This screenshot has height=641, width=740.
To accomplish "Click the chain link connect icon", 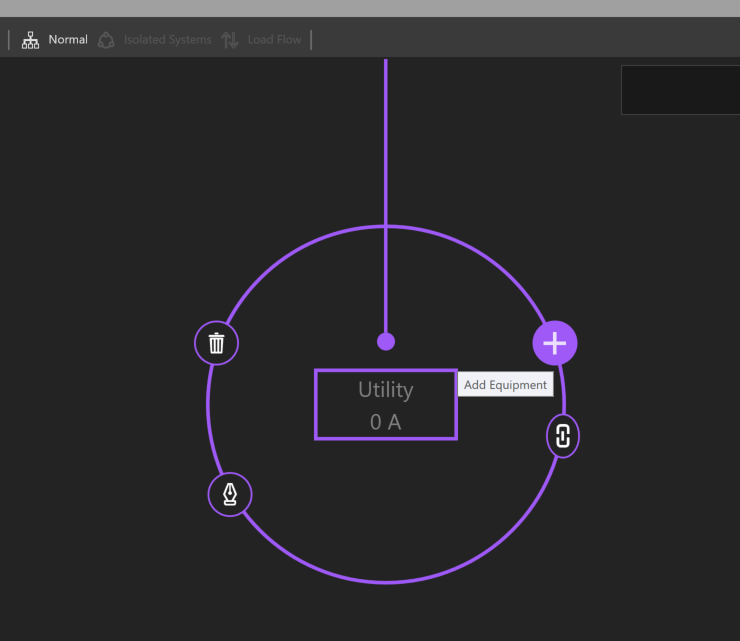I will [563, 436].
